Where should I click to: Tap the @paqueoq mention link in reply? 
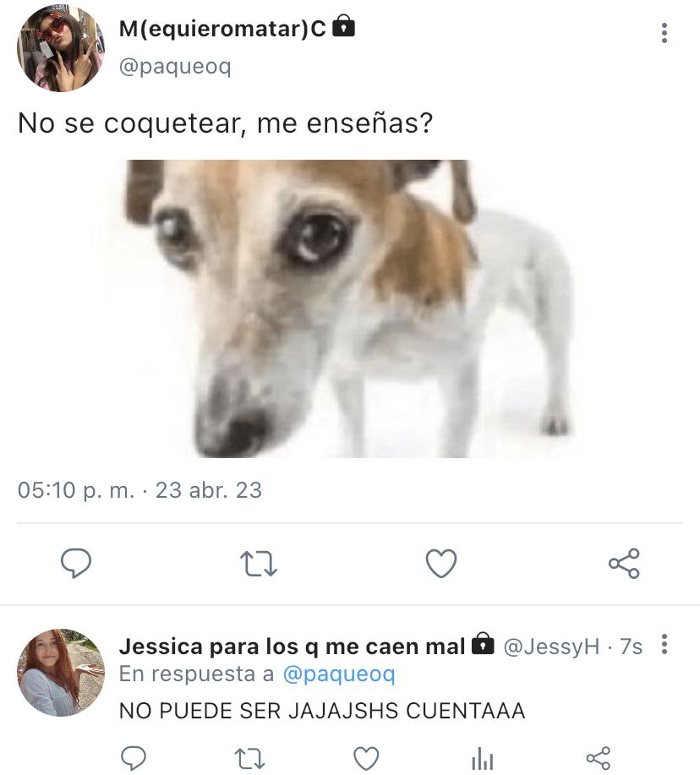tap(339, 674)
